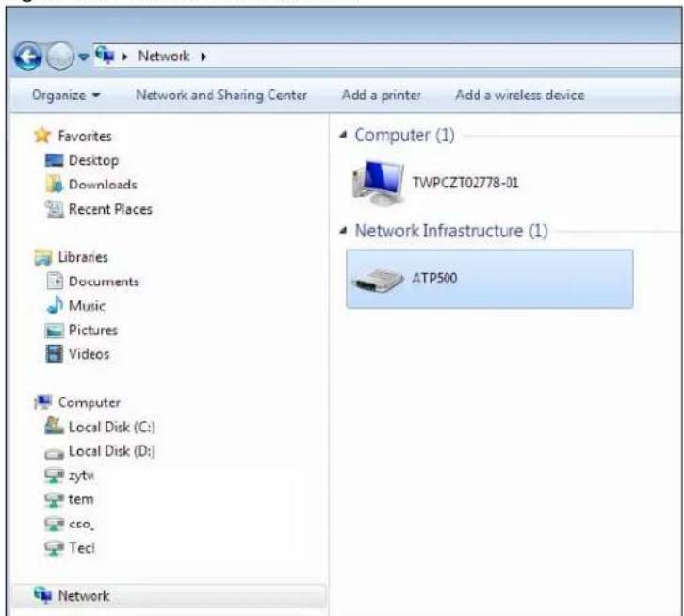Click the Computer (1) group header
Viewport: 684px width, 616px height.
click(x=404, y=136)
